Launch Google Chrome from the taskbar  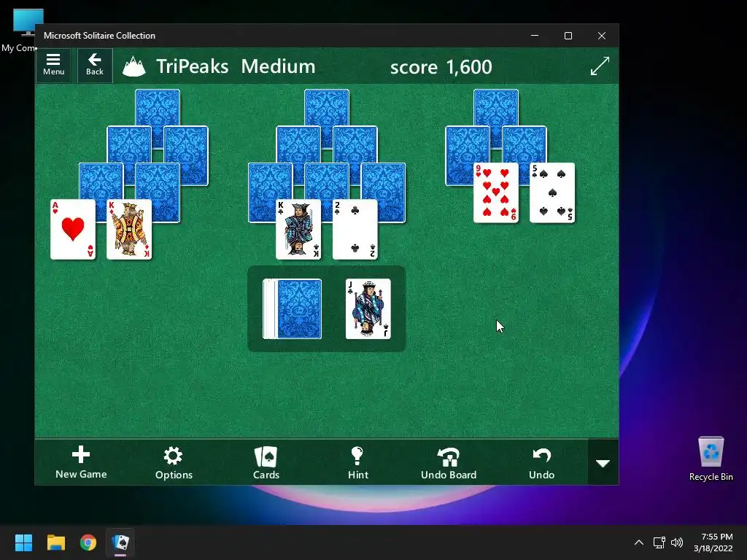(88, 542)
